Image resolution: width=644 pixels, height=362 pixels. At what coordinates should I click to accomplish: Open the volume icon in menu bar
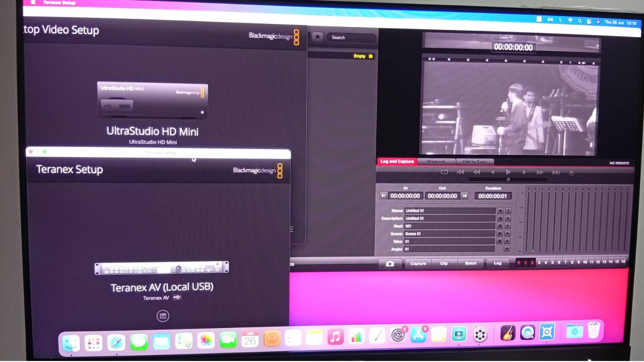pos(550,20)
